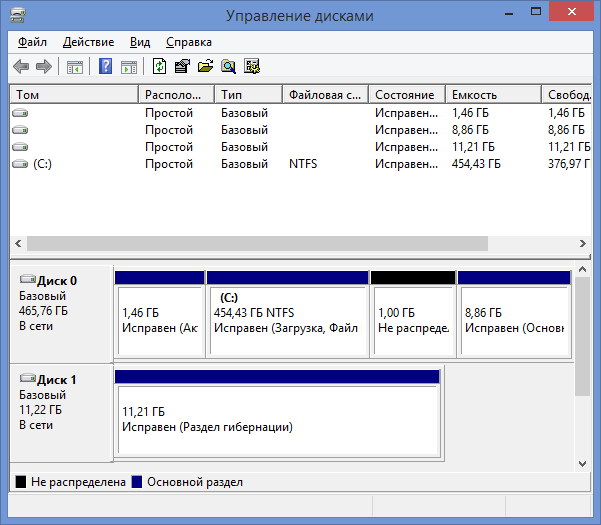Select the 8,86 ГБ partition block on Диск 0
This screenshot has height=525, width=601.
[x=514, y=314]
